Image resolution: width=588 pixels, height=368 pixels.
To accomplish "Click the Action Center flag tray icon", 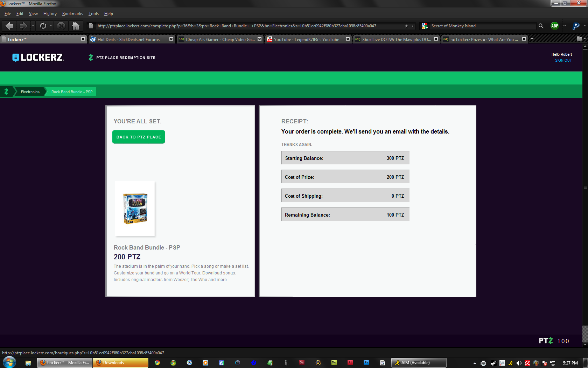I will coord(544,363).
